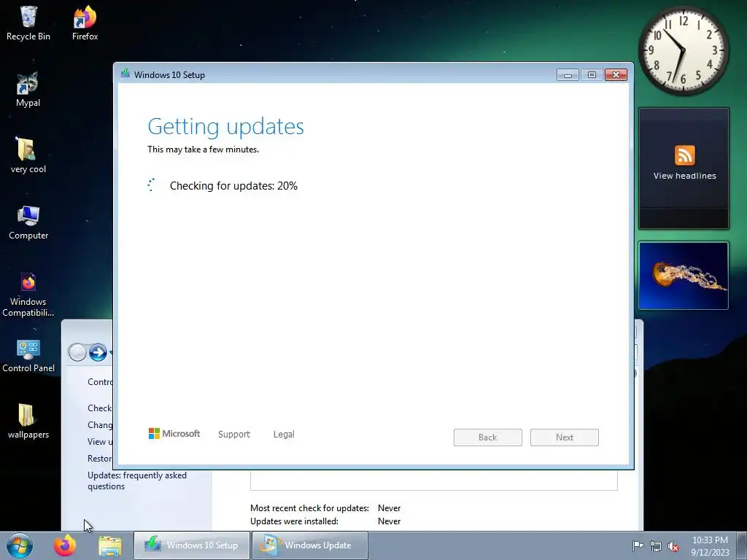Click 'This may take a few minutes.' text

point(203,149)
